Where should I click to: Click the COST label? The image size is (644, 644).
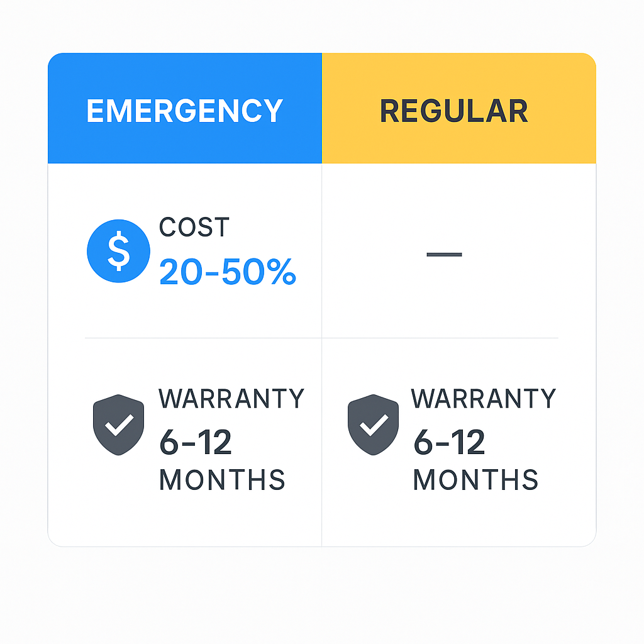(194, 227)
